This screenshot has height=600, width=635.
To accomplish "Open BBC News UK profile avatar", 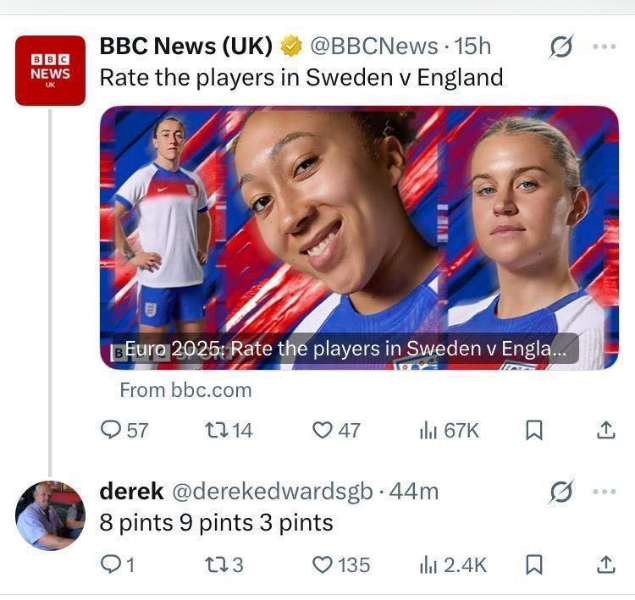I will tap(50, 70).
